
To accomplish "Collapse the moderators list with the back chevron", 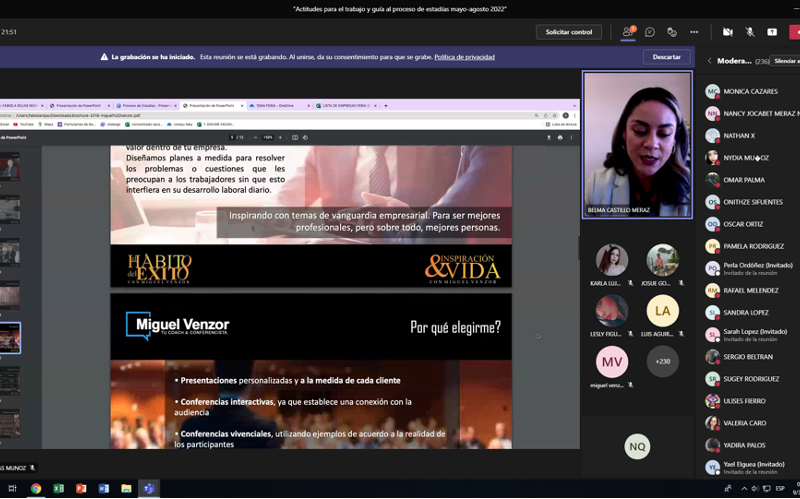I will pyautogui.click(x=709, y=61).
